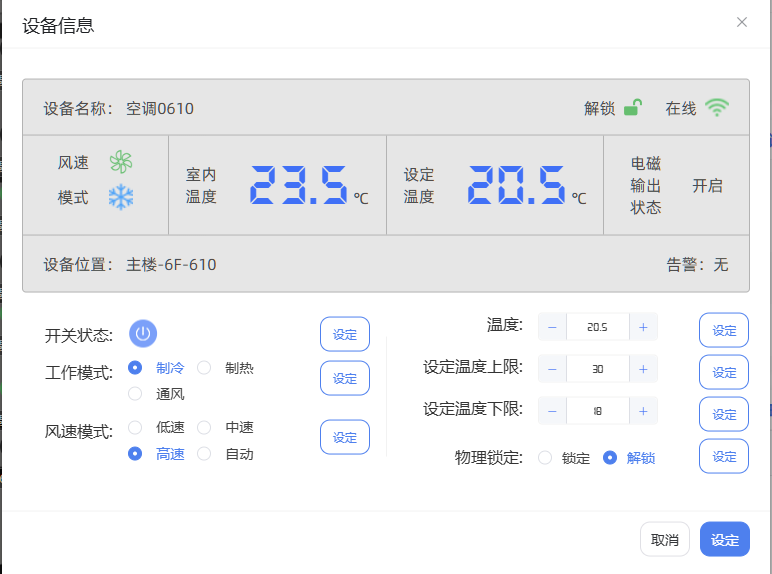The height and width of the screenshot is (574, 772).
Task: Increase lower temperature limit
Action: click(643, 411)
